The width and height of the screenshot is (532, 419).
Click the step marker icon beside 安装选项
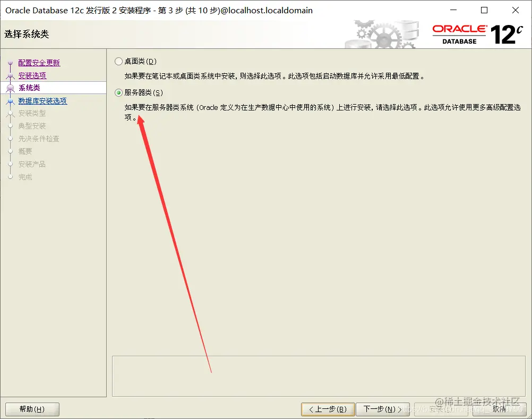click(10, 75)
